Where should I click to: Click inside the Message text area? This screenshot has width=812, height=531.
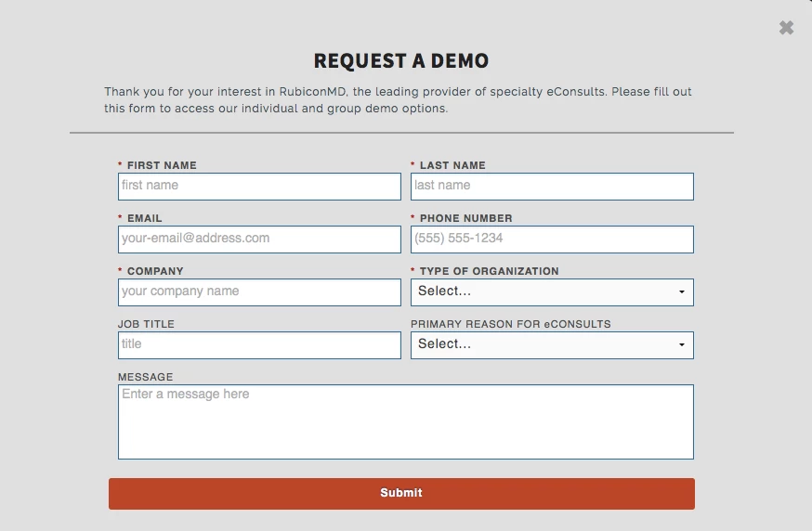tap(406, 421)
